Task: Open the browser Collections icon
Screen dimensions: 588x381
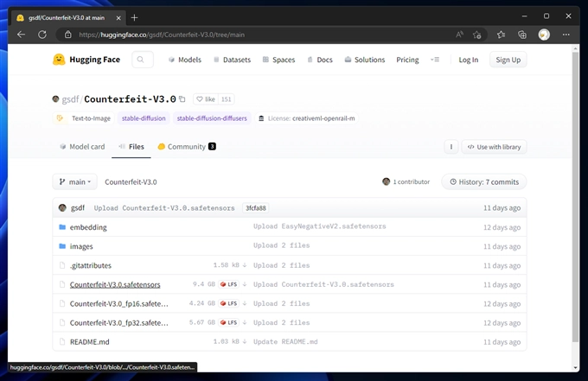Action: tap(522, 35)
